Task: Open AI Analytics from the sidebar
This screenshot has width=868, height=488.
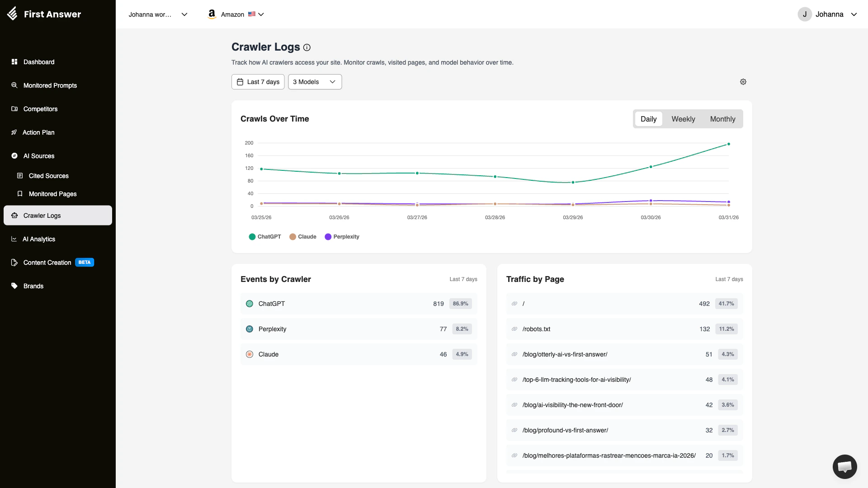Action: click(38, 239)
